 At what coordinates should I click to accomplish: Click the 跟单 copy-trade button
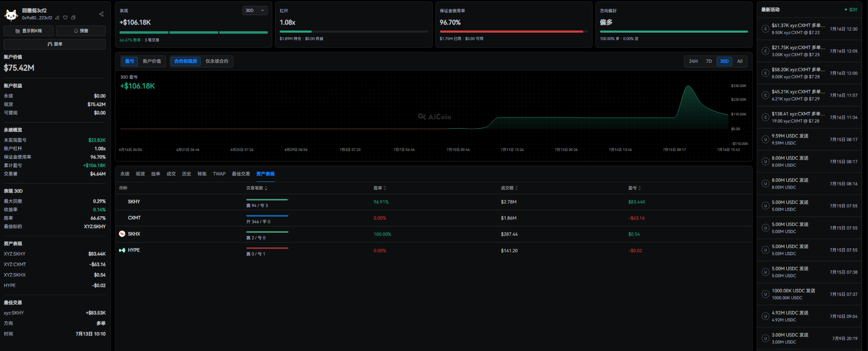click(55, 44)
